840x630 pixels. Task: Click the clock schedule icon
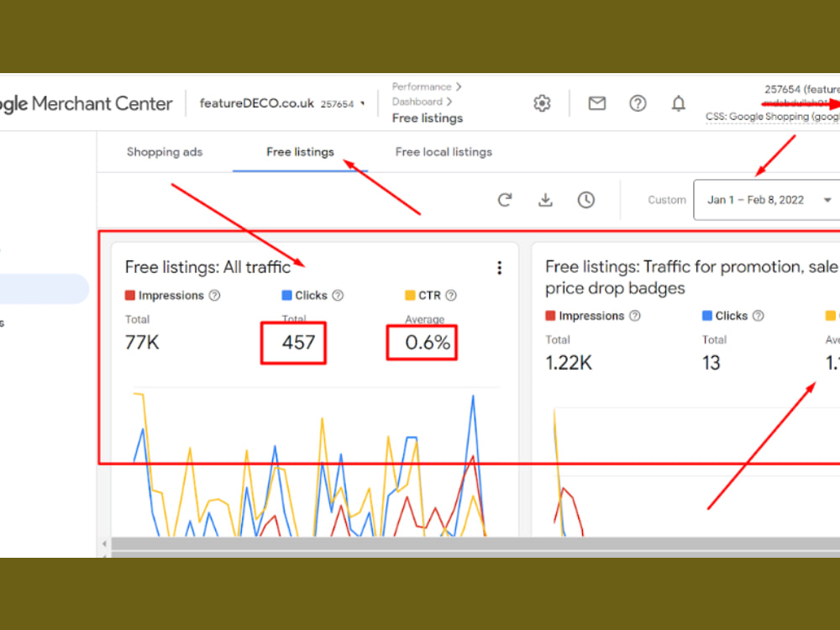pyautogui.click(x=586, y=200)
